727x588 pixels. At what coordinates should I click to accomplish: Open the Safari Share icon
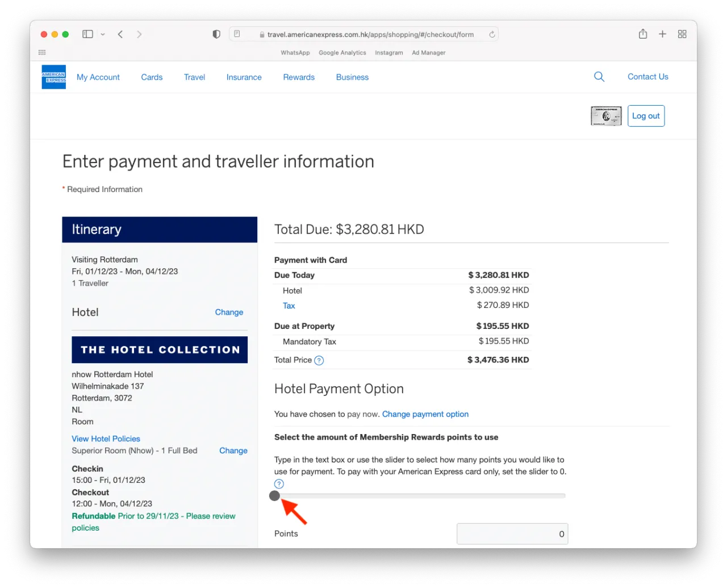pyautogui.click(x=643, y=34)
